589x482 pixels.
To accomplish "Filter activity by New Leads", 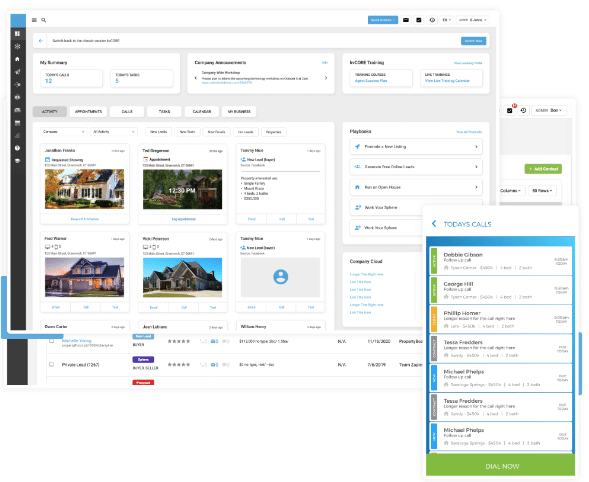I will click(159, 132).
